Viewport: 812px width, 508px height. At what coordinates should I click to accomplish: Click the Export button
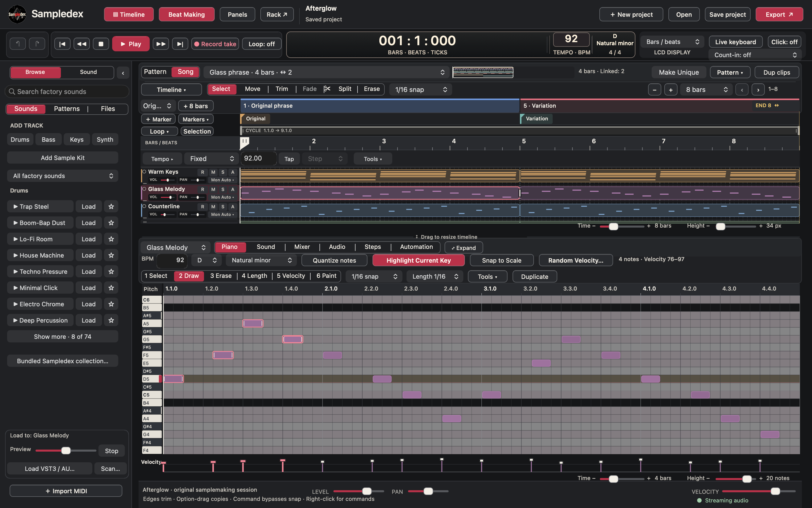[x=779, y=14]
